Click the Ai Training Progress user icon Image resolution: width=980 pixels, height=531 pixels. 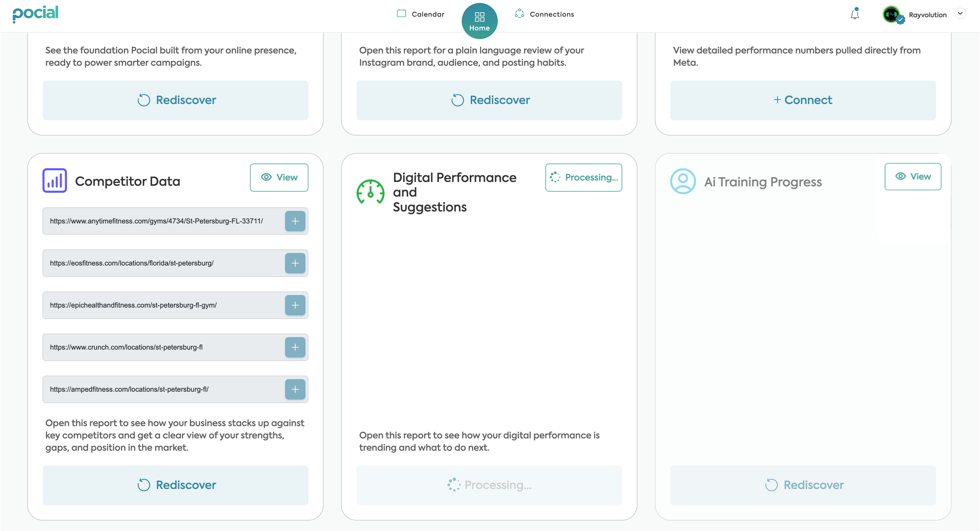tap(683, 181)
